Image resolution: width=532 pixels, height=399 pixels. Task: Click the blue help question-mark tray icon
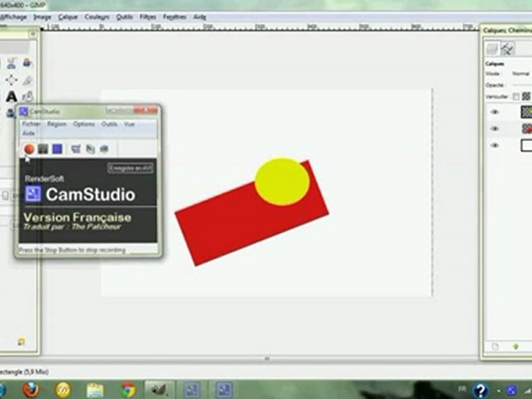coord(480,391)
